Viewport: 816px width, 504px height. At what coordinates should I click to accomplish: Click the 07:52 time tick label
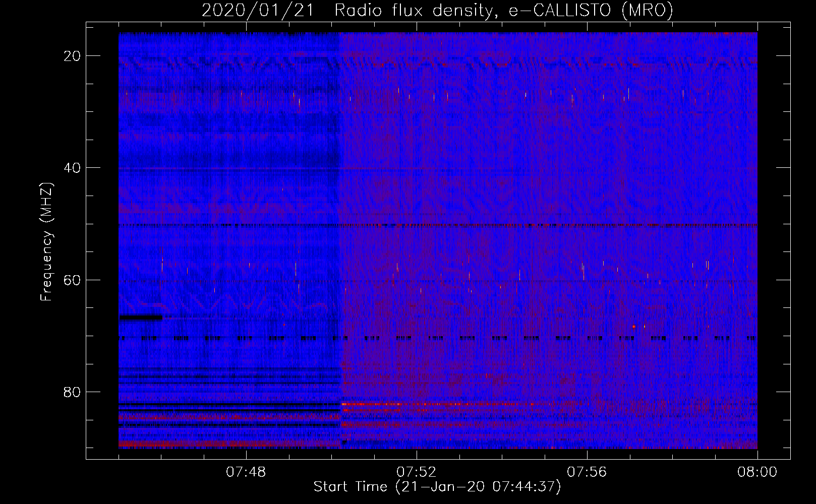click(417, 472)
